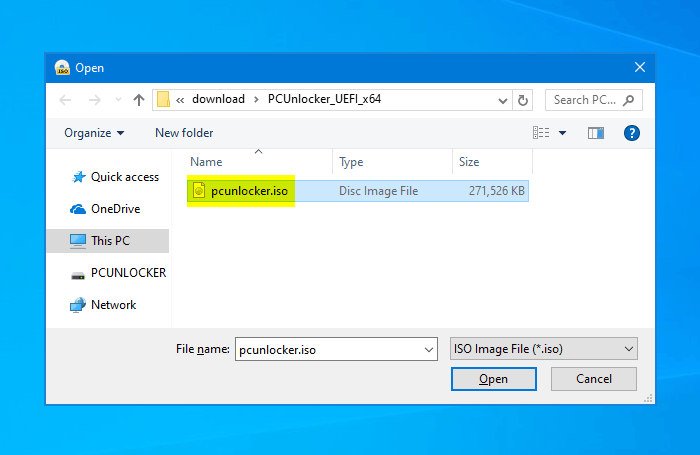Select This PC in navigation pane

(x=108, y=241)
